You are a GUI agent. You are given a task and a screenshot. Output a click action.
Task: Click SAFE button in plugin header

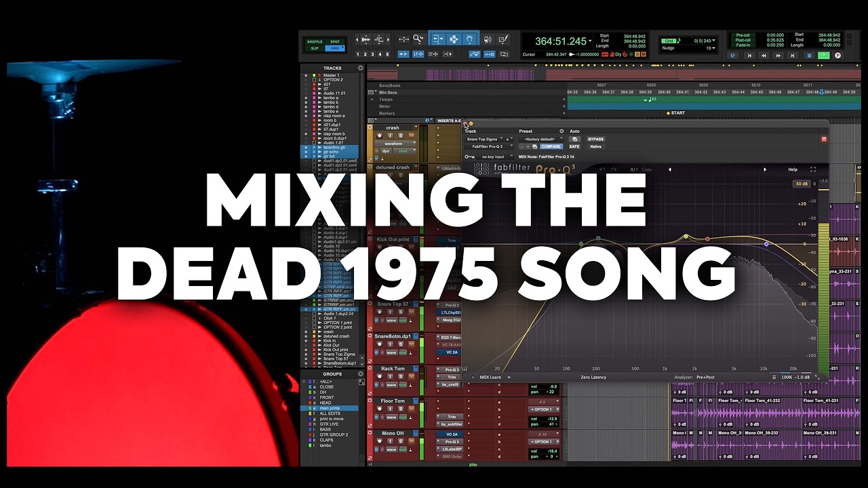tap(574, 146)
